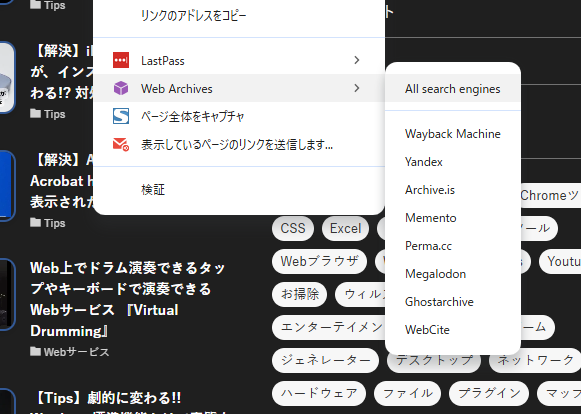The height and width of the screenshot is (414, 581).
Task: Expand the Web Archives submenu arrow
Action: tap(356, 88)
